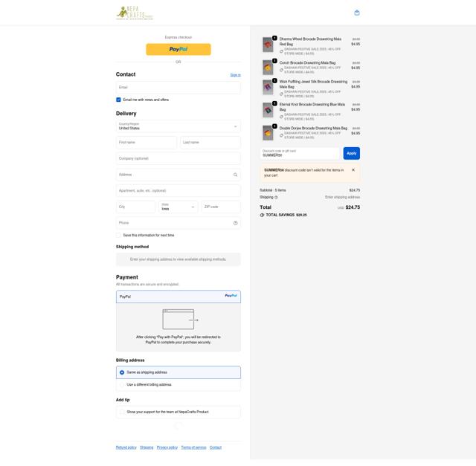Viewport: 476px width, 466px height.
Task: Open the shopping bag cart icon
Action: [357, 13]
